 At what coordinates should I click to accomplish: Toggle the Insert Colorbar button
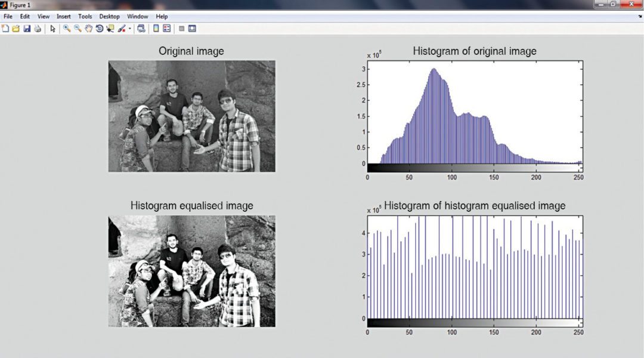coord(156,28)
